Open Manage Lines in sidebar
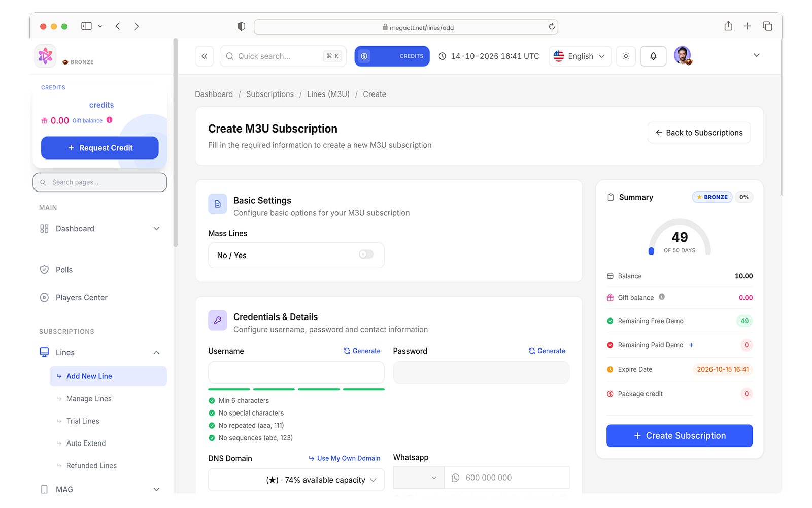The width and height of the screenshot is (812, 508). tap(89, 399)
